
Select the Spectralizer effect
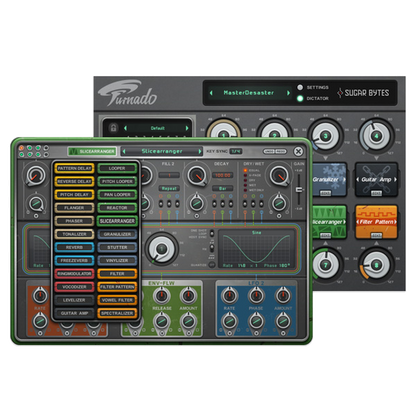(x=117, y=313)
